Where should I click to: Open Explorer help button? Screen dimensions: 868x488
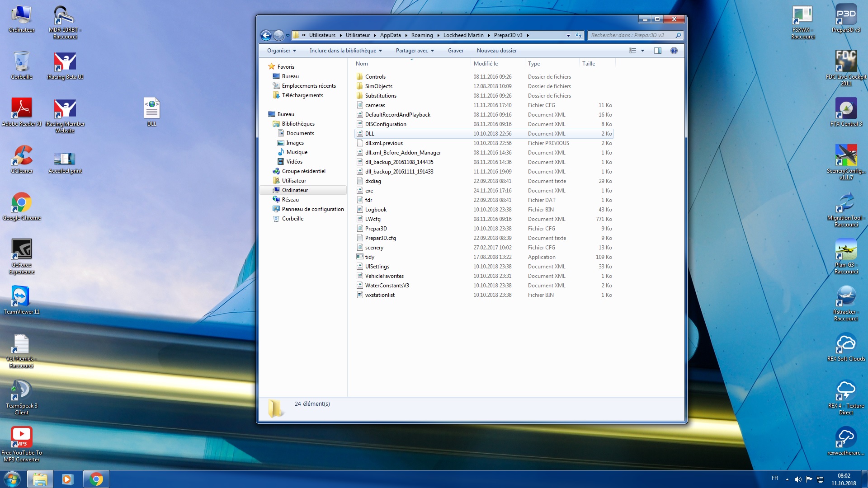pyautogui.click(x=674, y=51)
